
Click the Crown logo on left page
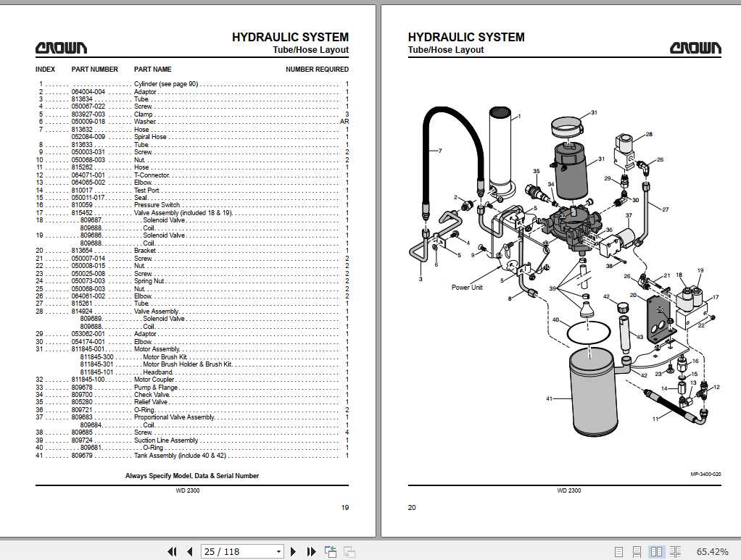[x=61, y=49]
